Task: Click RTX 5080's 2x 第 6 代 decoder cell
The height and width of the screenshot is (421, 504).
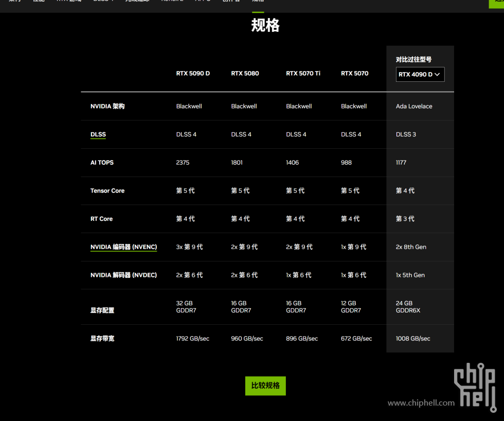Action: coord(244,275)
